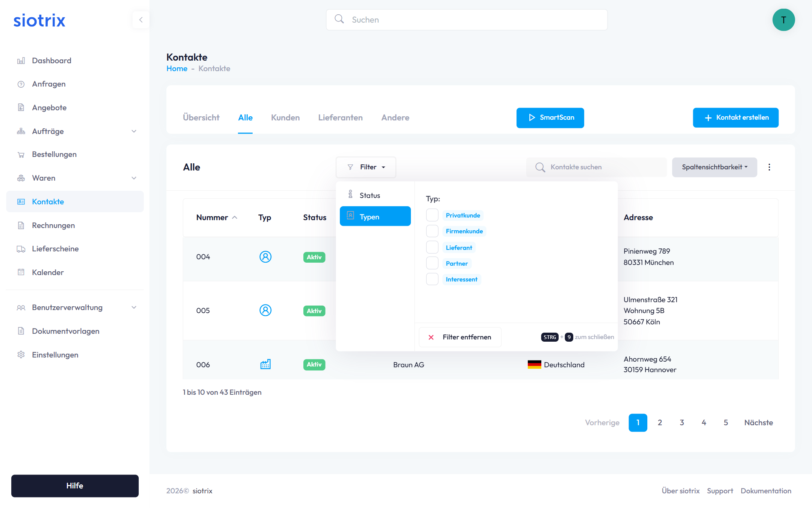812x508 pixels.
Task: Click the Einstellungen gear icon
Action: (21, 355)
